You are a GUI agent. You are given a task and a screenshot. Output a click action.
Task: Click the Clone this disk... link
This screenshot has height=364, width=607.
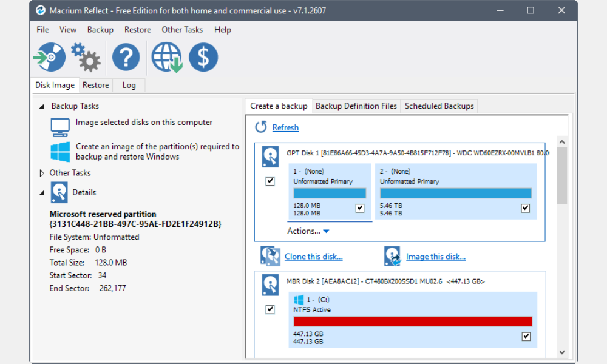[314, 257]
